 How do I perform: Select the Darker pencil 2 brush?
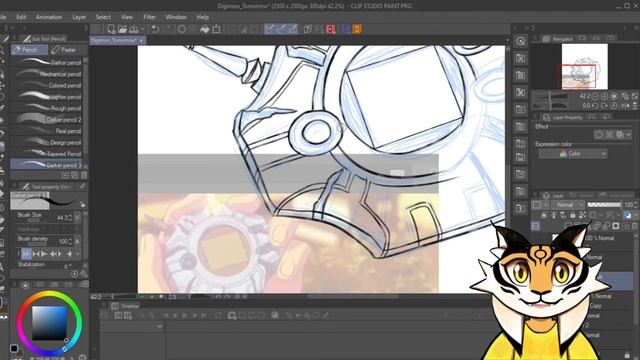[46, 120]
